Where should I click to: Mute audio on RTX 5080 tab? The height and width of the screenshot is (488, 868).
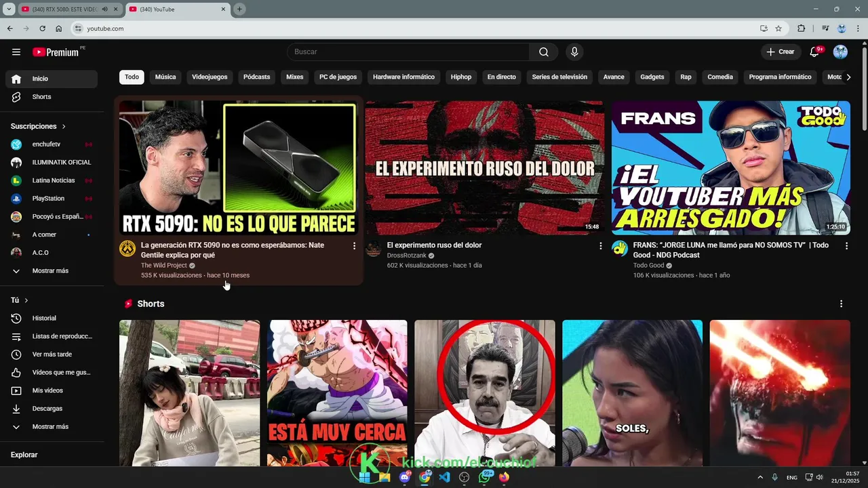pos(105,9)
